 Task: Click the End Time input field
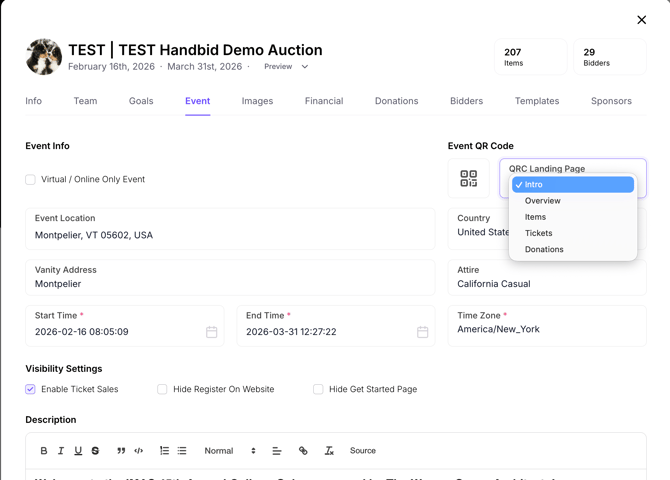click(336, 326)
